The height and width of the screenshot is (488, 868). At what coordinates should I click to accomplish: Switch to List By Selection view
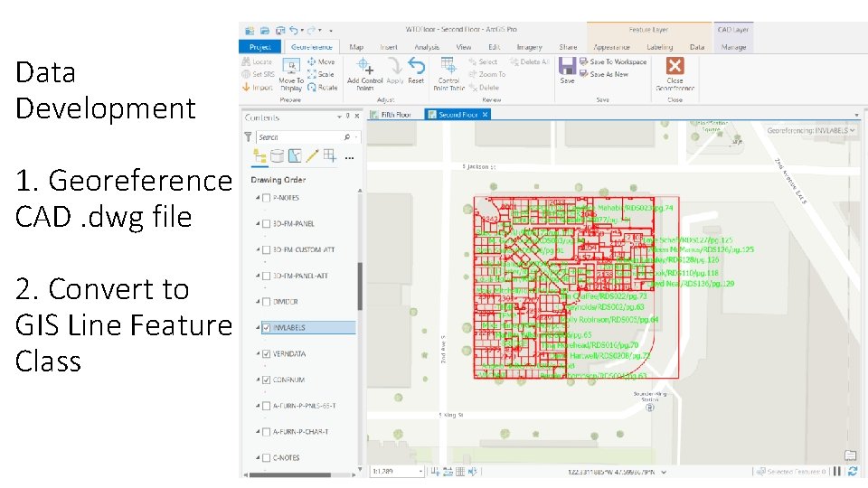tap(295, 156)
